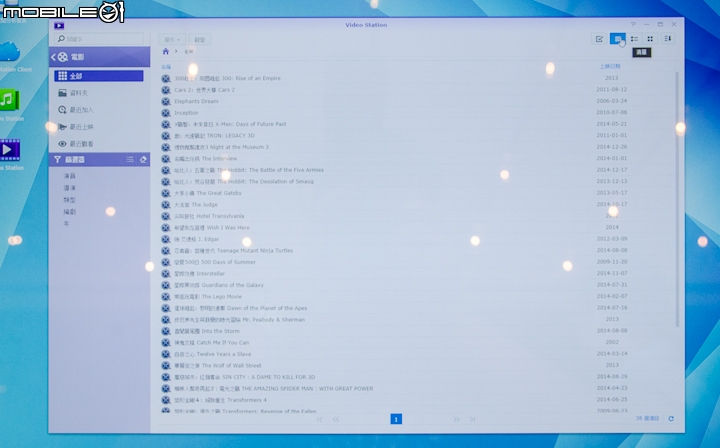Click the film reel icon beside Inception
The image size is (720, 448).
pyautogui.click(x=166, y=113)
